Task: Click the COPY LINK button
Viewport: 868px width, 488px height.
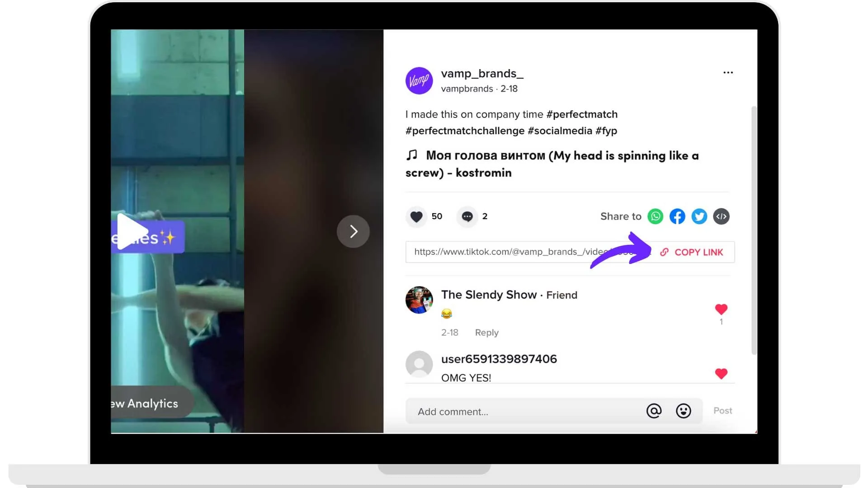Action: click(x=692, y=252)
